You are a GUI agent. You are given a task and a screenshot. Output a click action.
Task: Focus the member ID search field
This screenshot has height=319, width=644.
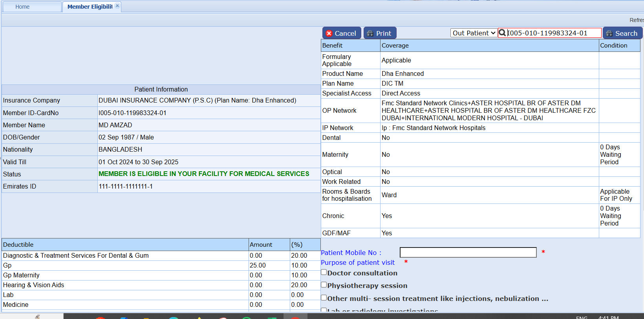(x=553, y=33)
